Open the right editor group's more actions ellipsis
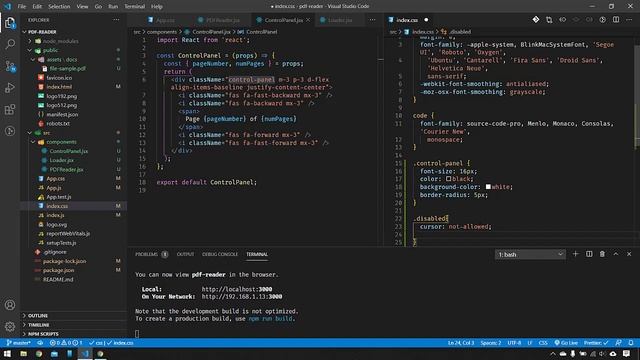 click(629, 20)
